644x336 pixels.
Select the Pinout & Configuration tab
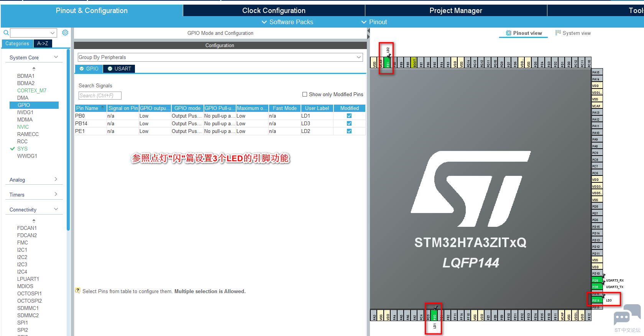point(92,10)
